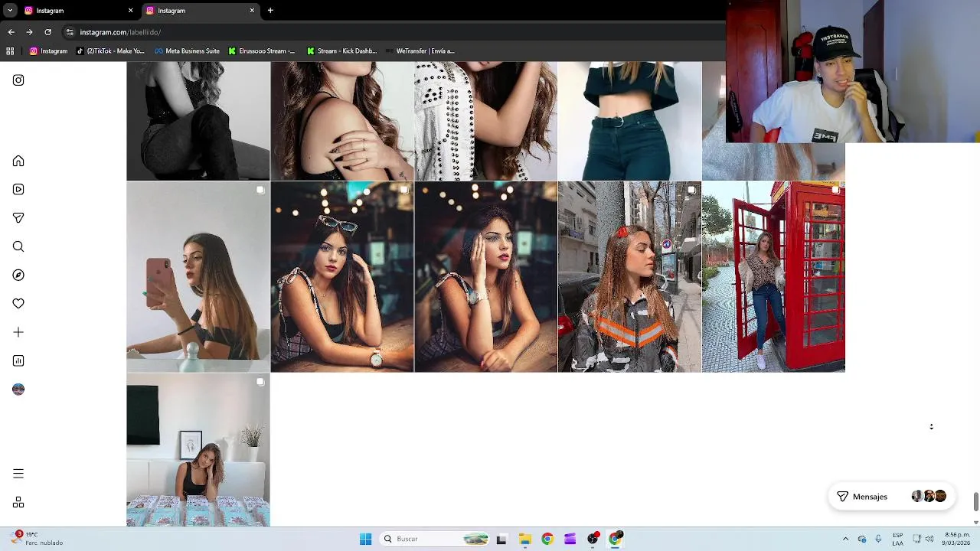View site information icon in address bar

pyautogui.click(x=70, y=32)
